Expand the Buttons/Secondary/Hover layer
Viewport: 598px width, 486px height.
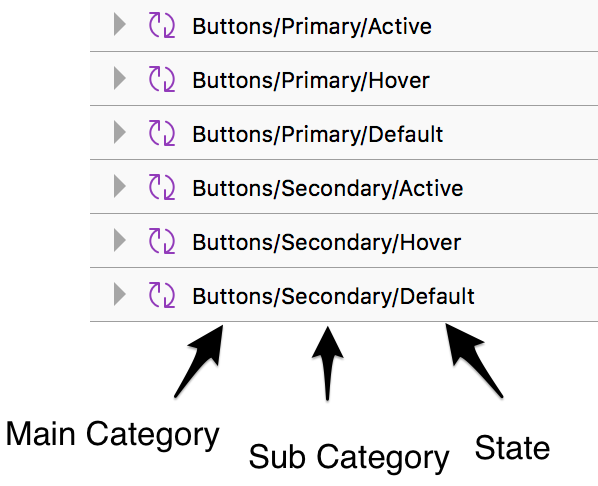pos(120,241)
